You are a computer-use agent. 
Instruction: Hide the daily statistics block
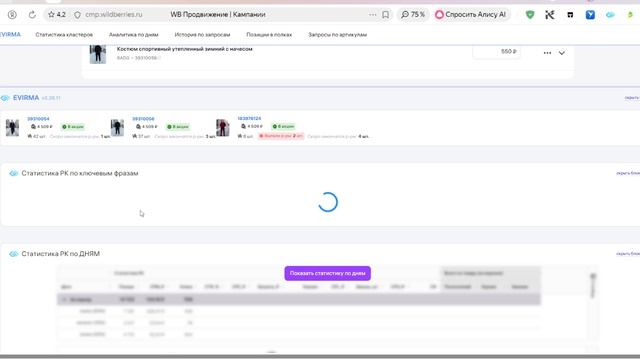tap(628, 254)
